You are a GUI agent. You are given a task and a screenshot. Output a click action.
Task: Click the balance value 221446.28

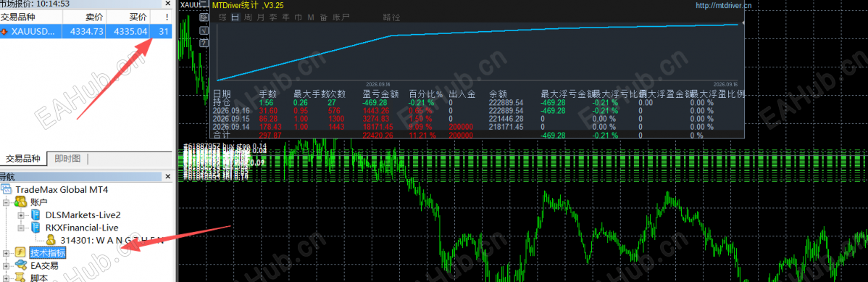tap(506, 118)
